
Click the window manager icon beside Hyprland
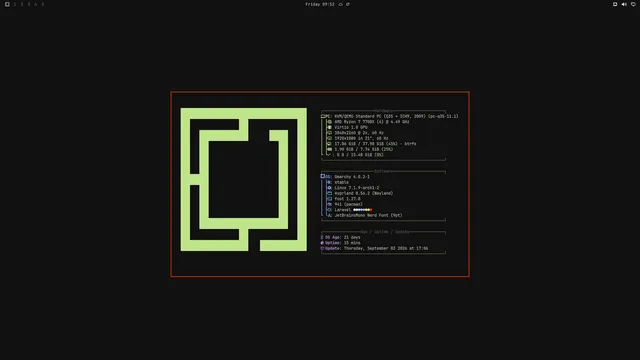(x=329, y=193)
